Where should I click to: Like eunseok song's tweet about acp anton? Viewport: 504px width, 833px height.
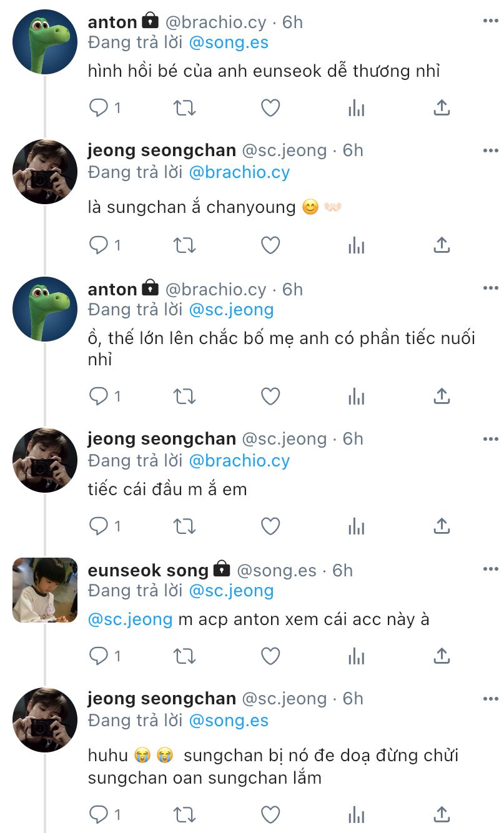[x=270, y=656]
